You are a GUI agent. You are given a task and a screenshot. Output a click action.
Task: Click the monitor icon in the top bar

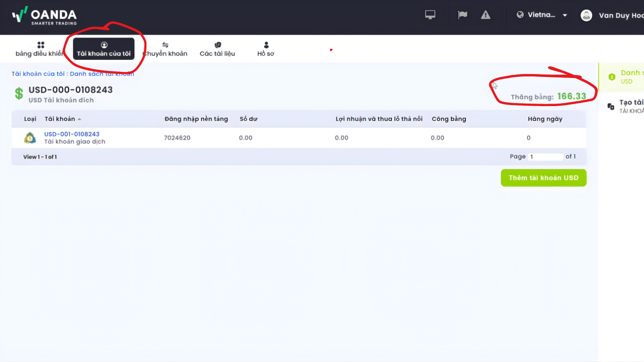point(430,15)
